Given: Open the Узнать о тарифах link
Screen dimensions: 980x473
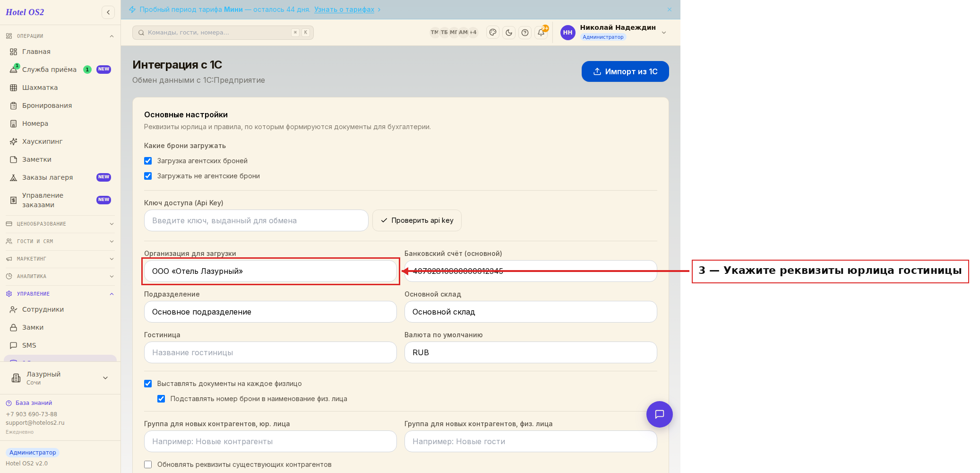Looking at the screenshot, I should click(x=344, y=9).
